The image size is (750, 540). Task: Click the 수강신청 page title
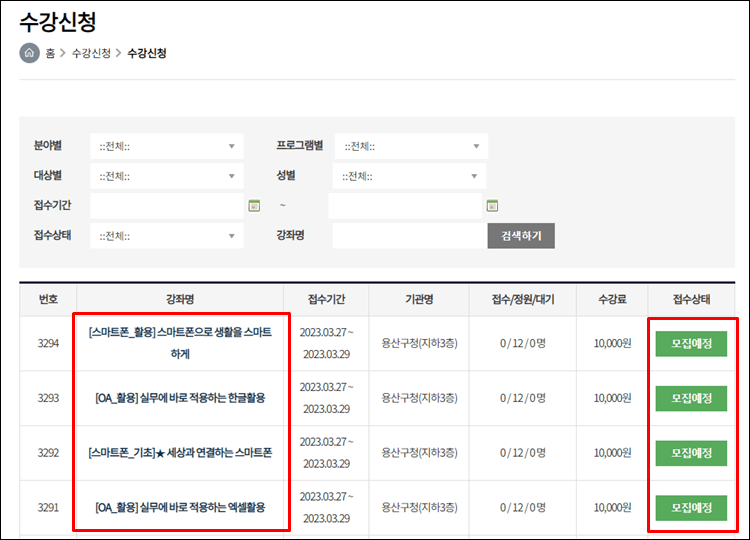click(58, 22)
